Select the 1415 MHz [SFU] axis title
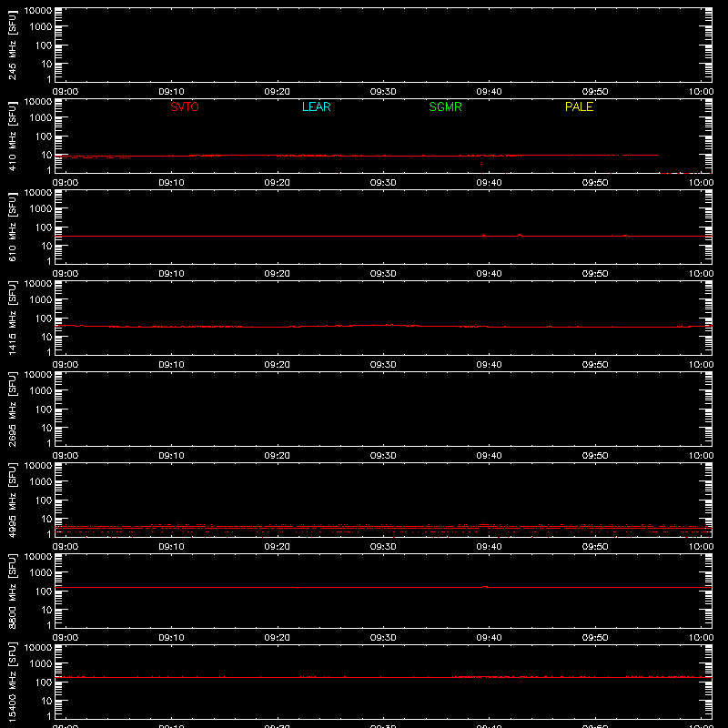The width and height of the screenshot is (728, 728). point(12,318)
